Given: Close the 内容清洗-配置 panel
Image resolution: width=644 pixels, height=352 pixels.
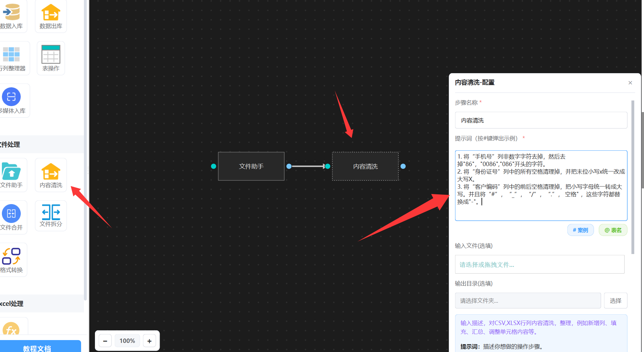Looking at the screenshot, I should (630, 83).
